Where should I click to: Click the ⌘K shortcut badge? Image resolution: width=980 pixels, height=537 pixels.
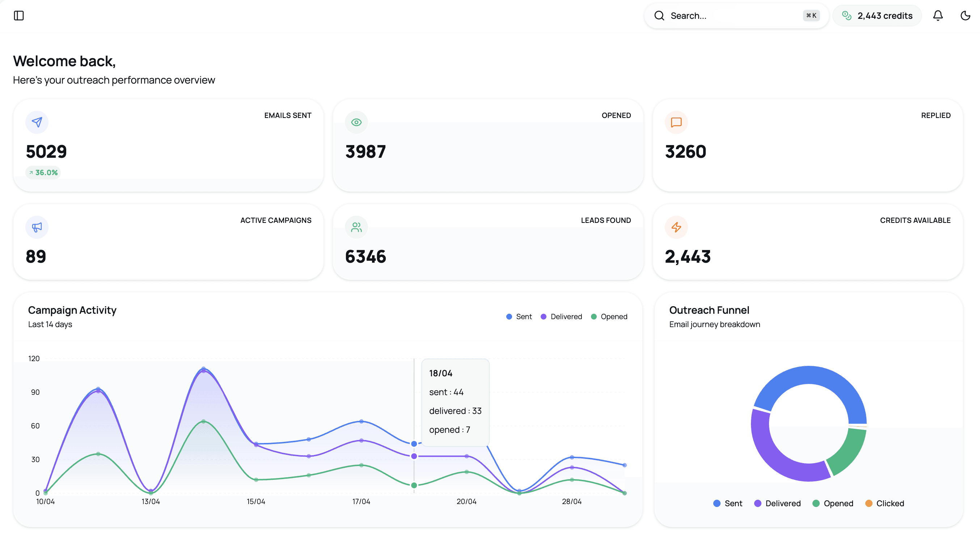[811, 16]
